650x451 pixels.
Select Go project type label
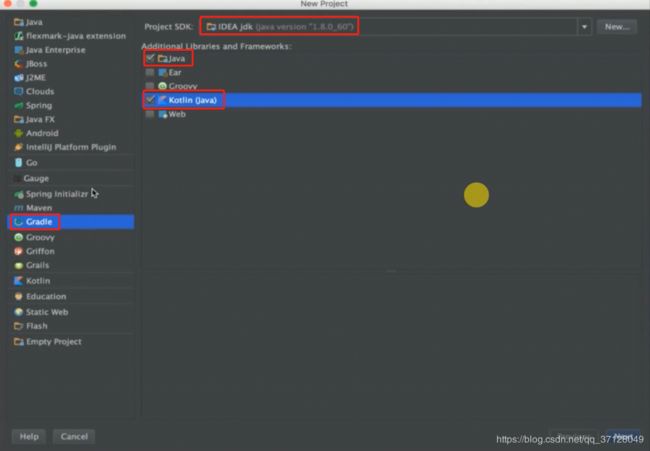click(x=32, y=162)
